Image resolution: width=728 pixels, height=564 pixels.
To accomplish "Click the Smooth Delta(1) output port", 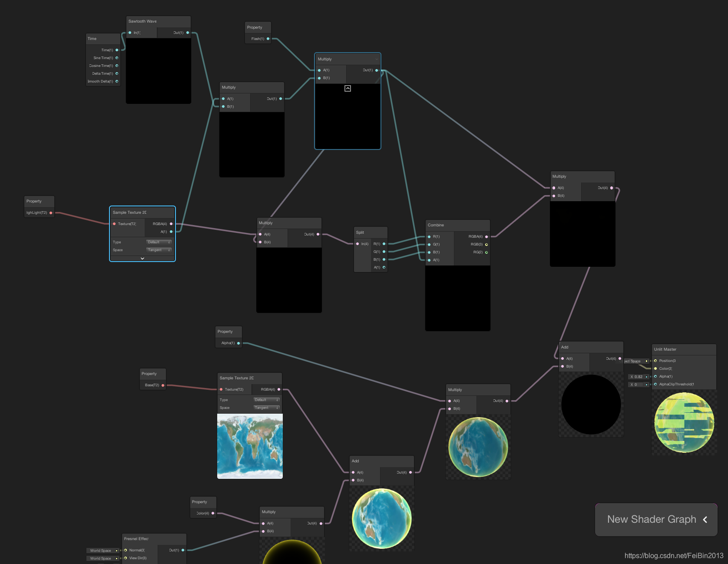I will click(x=117, y=81).
